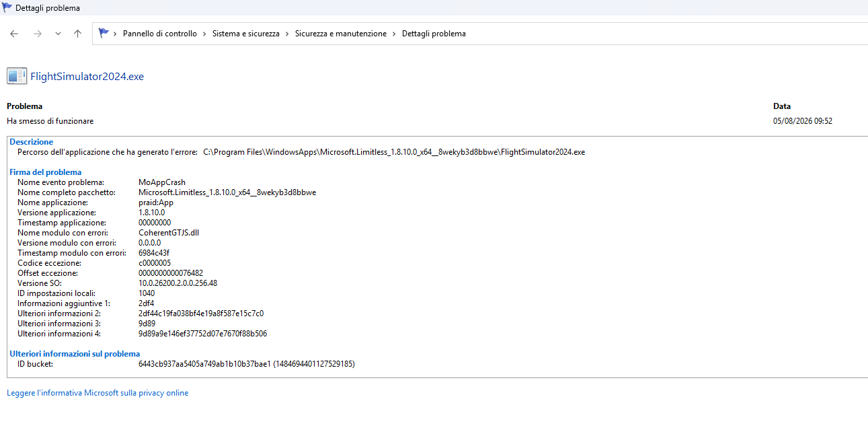Click the flag icon in the address bar

pos(104,33)
